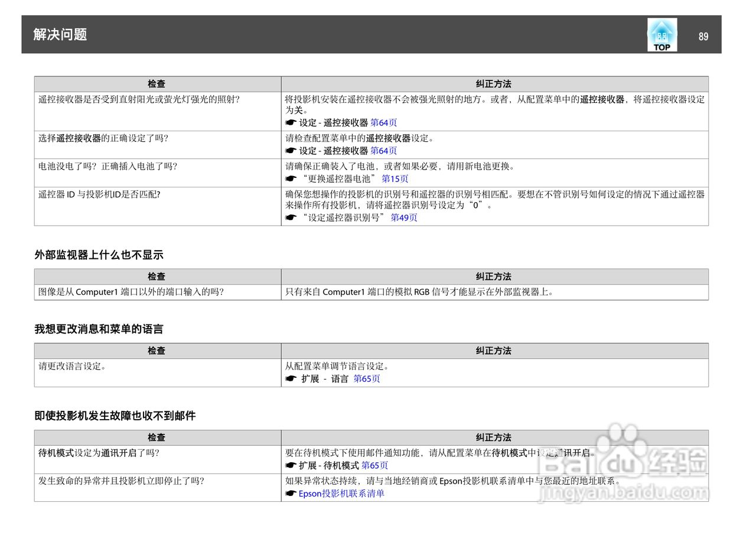The height and width of the screenshot is (535, 756).
Task: Click text “请检查配置菜单中的遥控接收器设定。”
Action: 360,138
